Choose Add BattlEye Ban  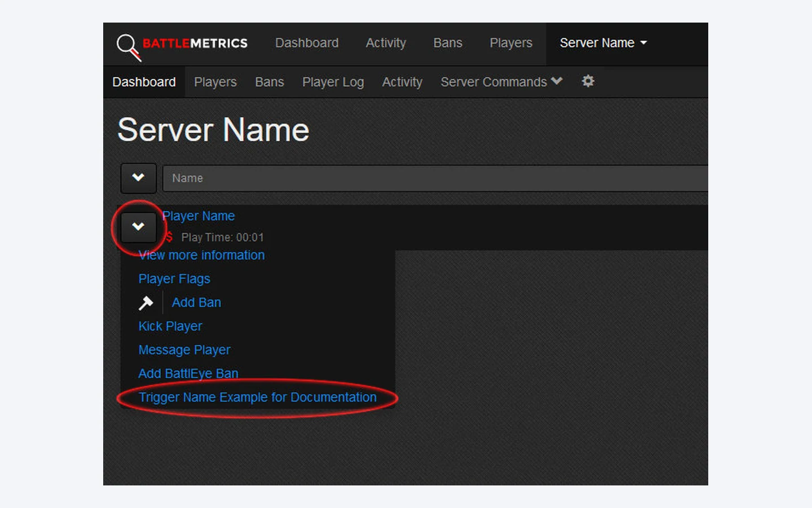click(x=188, y=374)
